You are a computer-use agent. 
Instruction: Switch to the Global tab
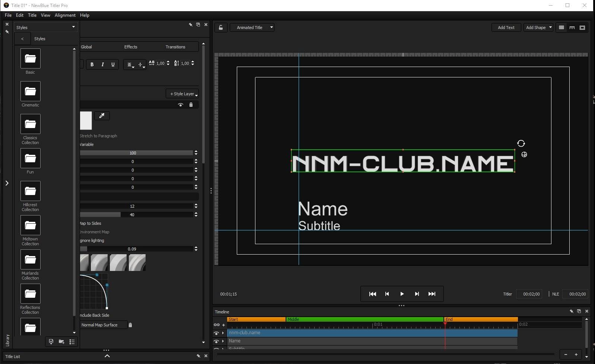coord(86,47)
